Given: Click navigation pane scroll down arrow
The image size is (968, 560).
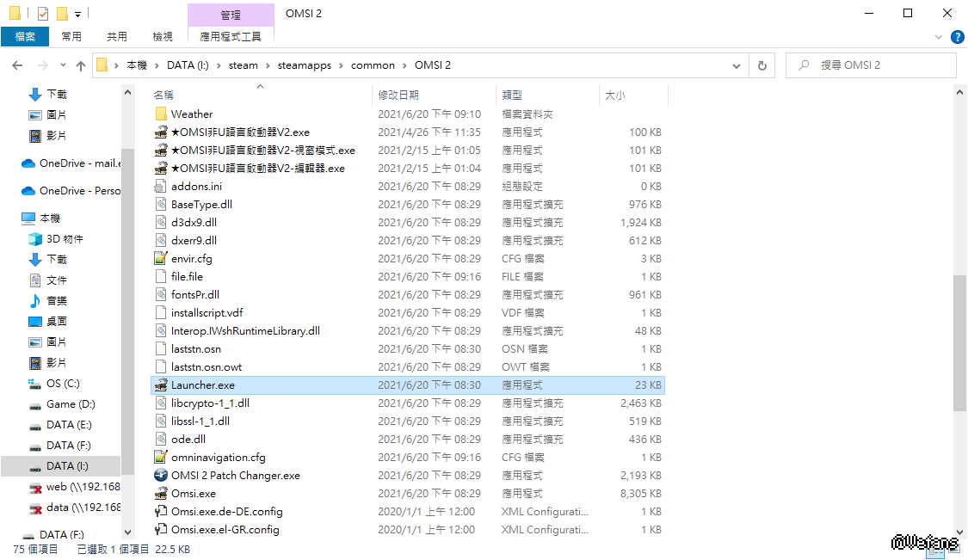Looking at the screenshot, I should (128, 532).
